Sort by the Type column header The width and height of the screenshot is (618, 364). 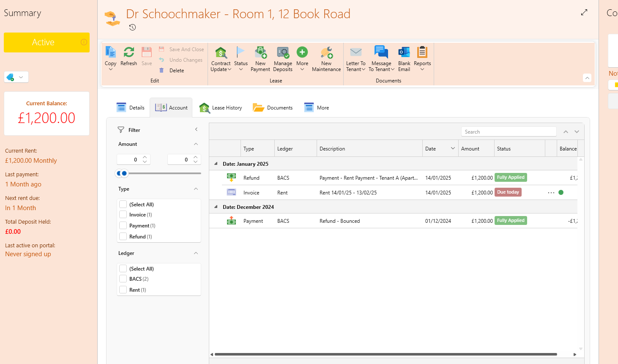pyautogui.click(x=257, y=148)
